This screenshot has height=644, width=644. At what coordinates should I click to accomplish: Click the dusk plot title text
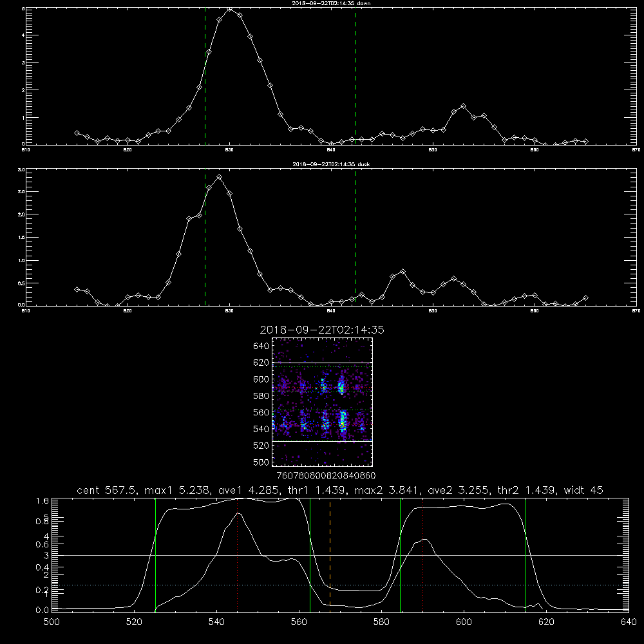(331, 164)
